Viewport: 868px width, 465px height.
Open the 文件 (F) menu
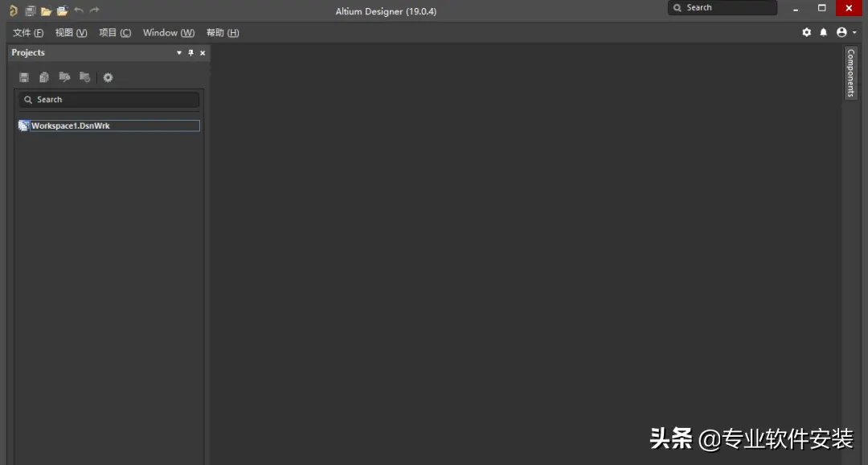pos(28,33)
